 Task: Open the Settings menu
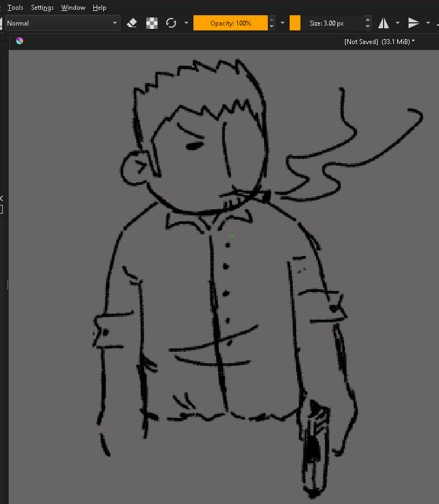pos(42,8)
